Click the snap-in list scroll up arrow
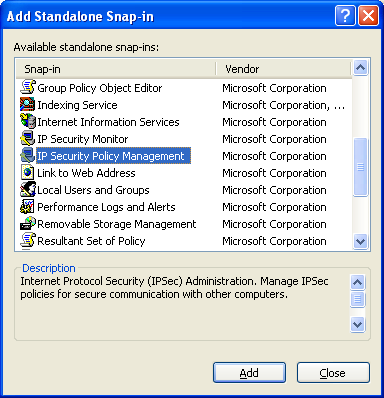Screen dimensions: 384x398 coord(360,68)
